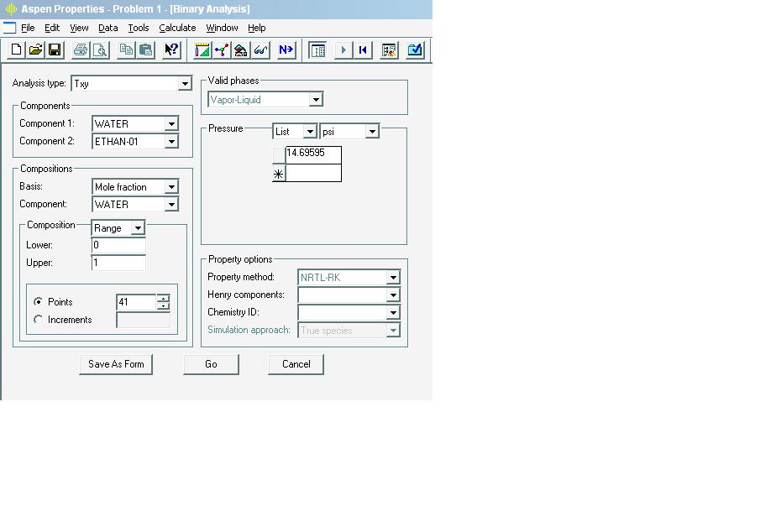Click the Copy toolbar icon

126,50
